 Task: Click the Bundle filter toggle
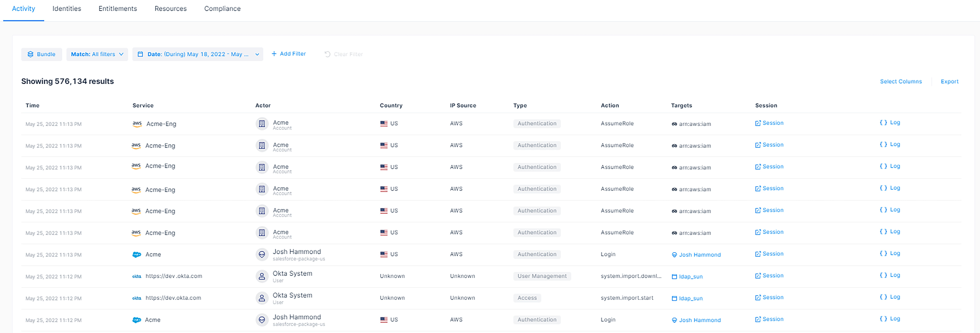coord(41,54)
